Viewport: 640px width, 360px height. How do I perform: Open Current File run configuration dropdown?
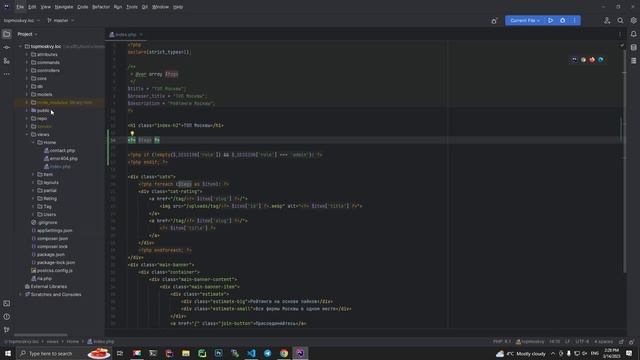click(x=525, y=20)
